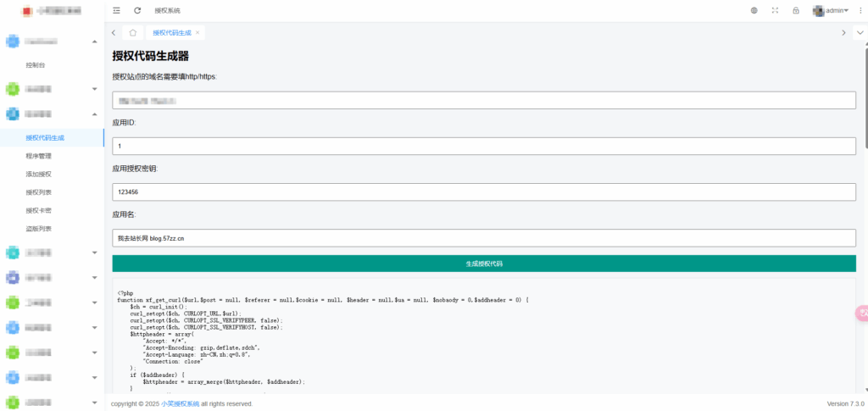The height and width of the screenshot is (411, 868).
Task: Open the tab actions dropdown chevron
Action: 860,32
